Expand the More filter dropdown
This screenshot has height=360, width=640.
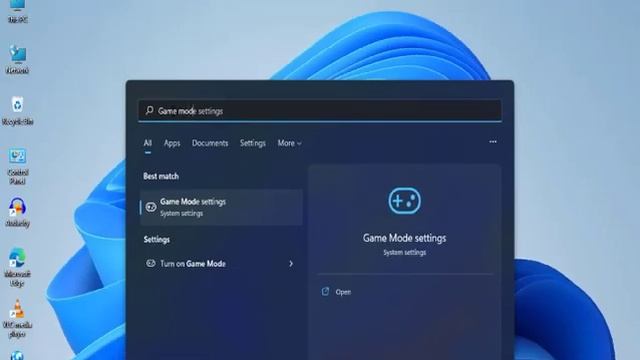(x=289, y=143)
